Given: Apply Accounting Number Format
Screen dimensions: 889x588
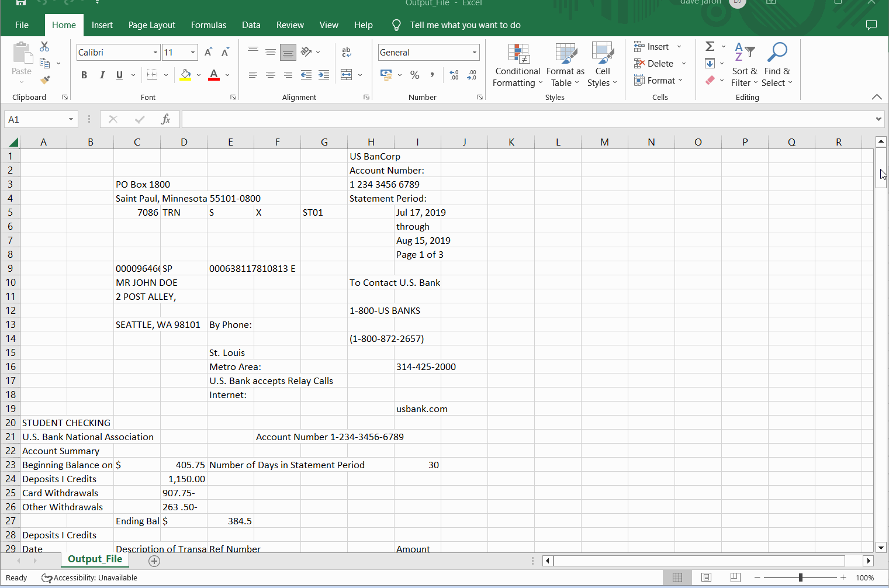Looking at the screenshot, I should tap(386, 75).
